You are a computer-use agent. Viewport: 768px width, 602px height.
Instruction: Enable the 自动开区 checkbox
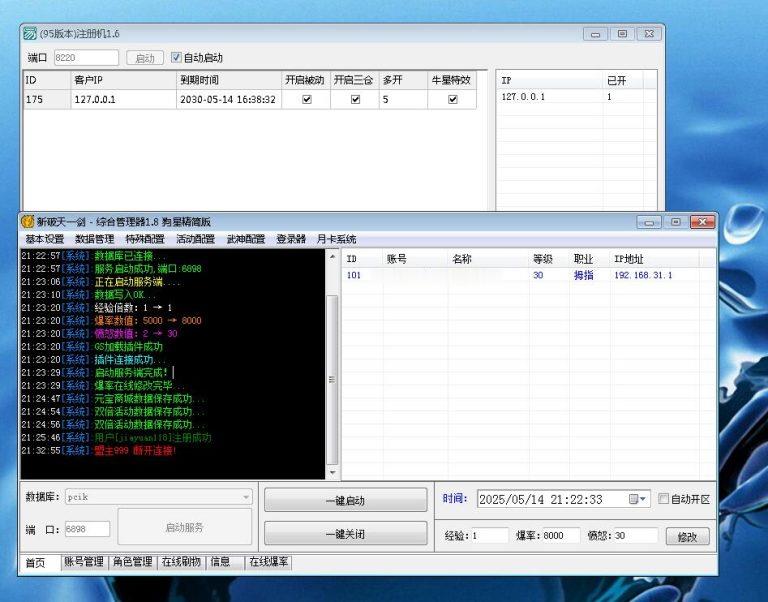663,499
